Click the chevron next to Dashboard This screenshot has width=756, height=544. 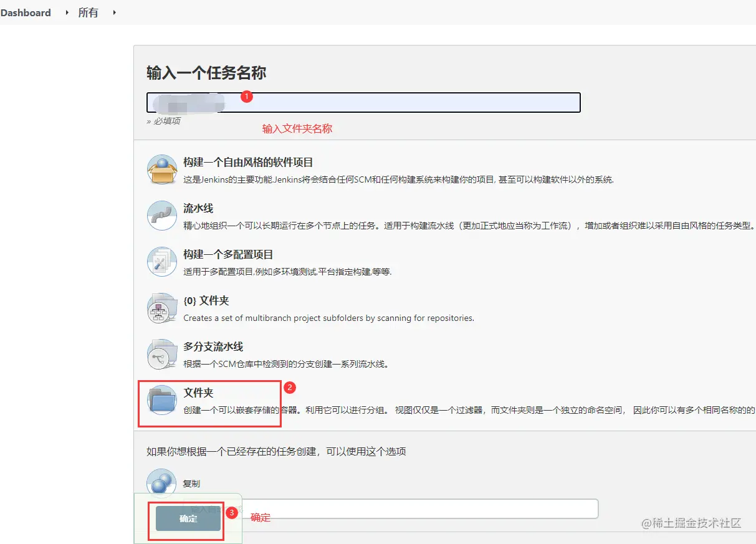pyautogui.click(x=65, y=12)
